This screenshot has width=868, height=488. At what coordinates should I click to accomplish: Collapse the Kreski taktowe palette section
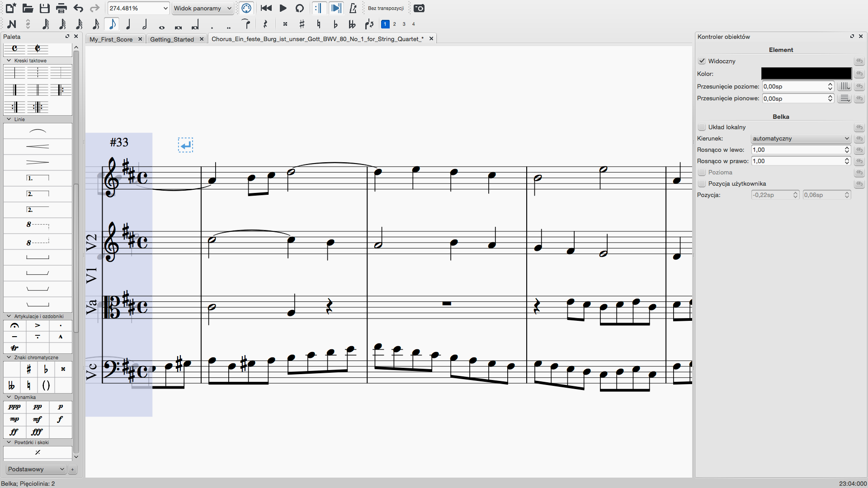point(9,61)
